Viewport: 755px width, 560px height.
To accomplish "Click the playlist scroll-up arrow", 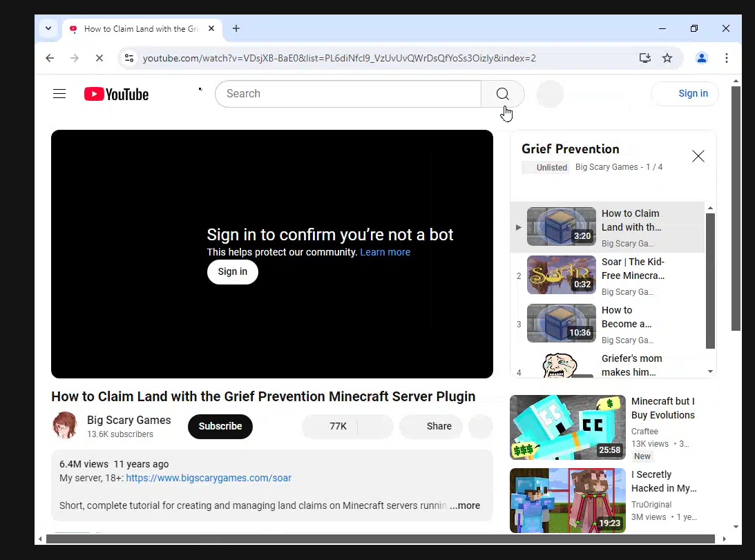I will [x=710, y=208].
